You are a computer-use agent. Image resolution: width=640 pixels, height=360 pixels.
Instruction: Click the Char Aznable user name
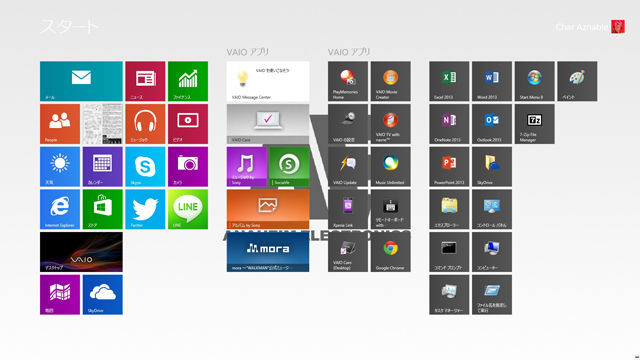coord(581,27)
